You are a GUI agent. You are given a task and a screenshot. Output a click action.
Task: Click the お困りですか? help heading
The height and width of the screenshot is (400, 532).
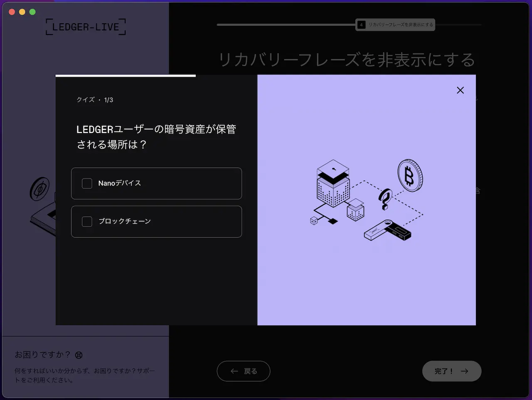[x=42, y=355]
